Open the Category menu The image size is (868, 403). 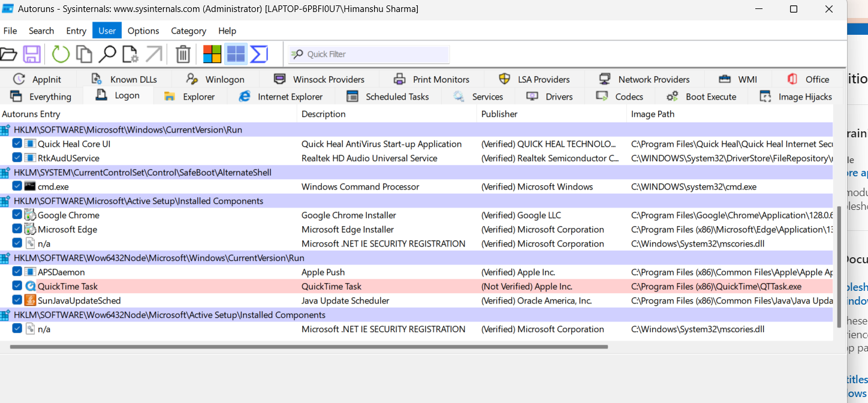tap(188, 31)
